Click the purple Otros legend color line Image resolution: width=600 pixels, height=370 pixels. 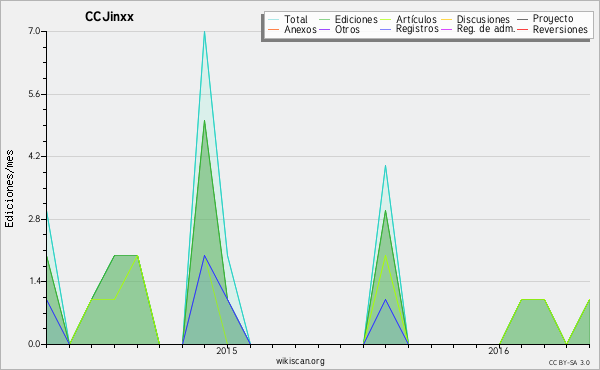[324, 29]
